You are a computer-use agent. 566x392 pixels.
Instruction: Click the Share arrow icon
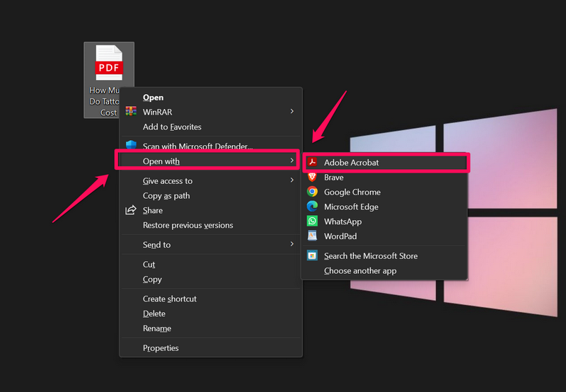coord(131,210)
